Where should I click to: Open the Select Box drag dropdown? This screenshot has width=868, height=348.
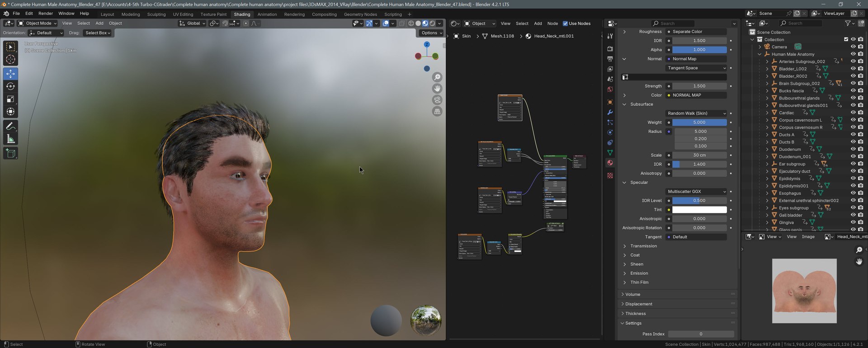pos(98,33)
